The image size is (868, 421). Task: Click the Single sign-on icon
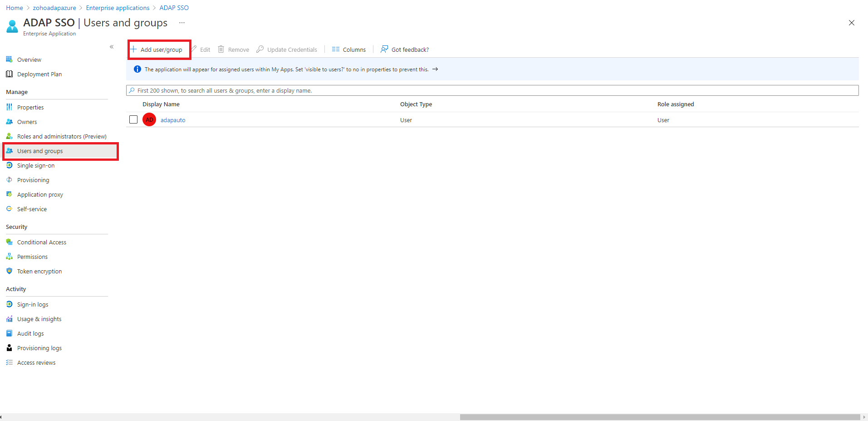[9, 165]
